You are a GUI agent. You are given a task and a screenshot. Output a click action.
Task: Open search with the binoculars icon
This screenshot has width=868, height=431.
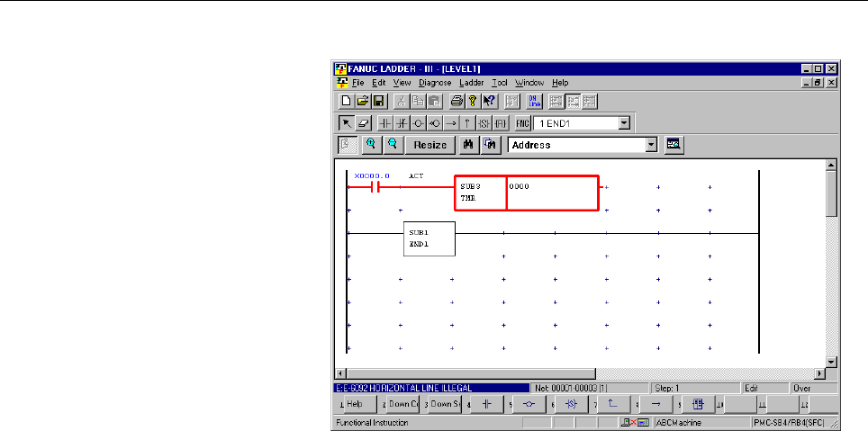pyautogui.click(x=468, y=144)
